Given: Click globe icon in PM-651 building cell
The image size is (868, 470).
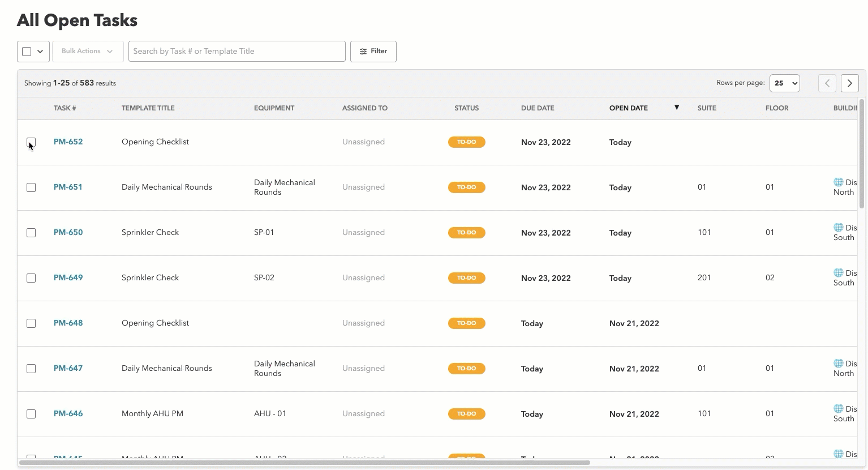Looking at the screenshot, I should point(838,182).
